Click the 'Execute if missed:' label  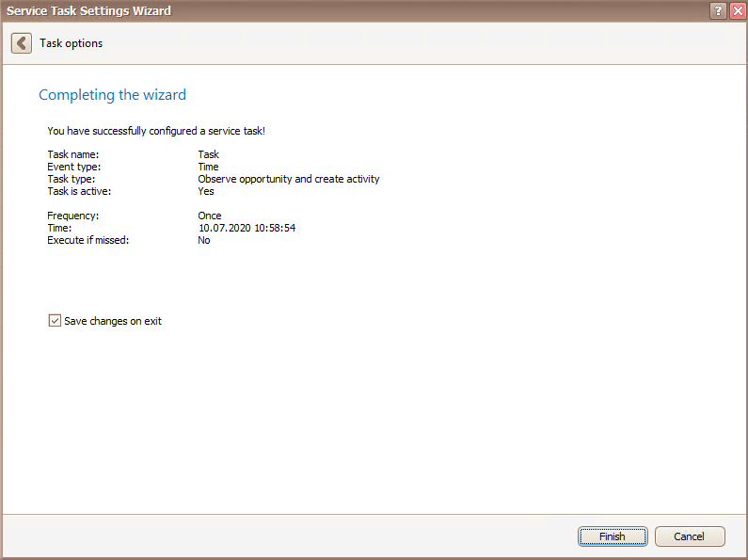tap(88, 240)
